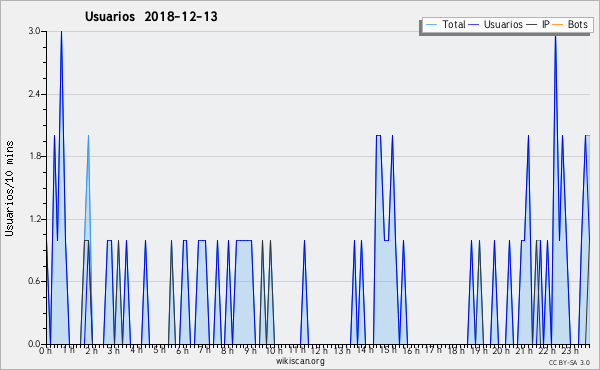Click the chart title 'Usuarios 2018-12-13'

151,16
